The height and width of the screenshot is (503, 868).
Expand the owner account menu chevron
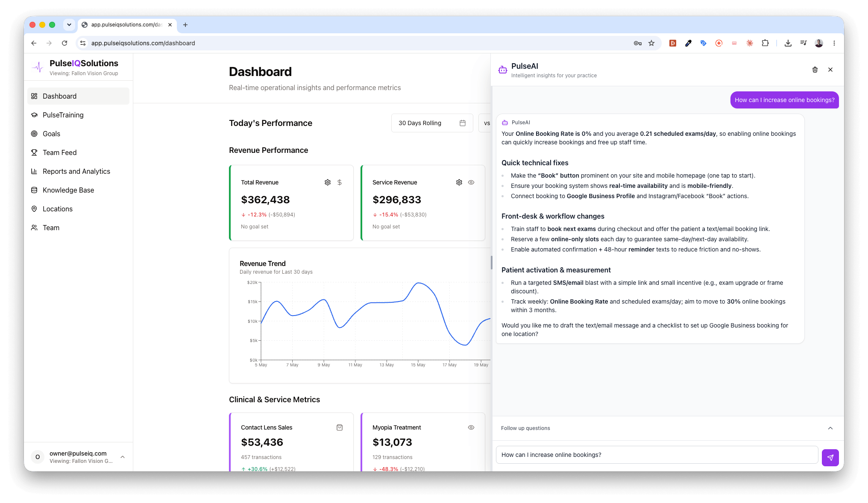pyautogui.click(x=123, y=457)
